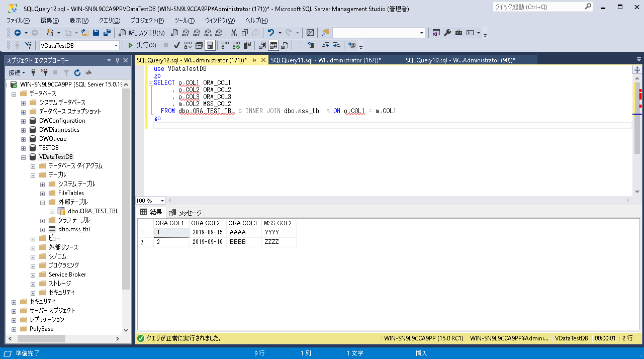Open the クエリ(Q) menu
Screen dimensions: 644x359
109,20
